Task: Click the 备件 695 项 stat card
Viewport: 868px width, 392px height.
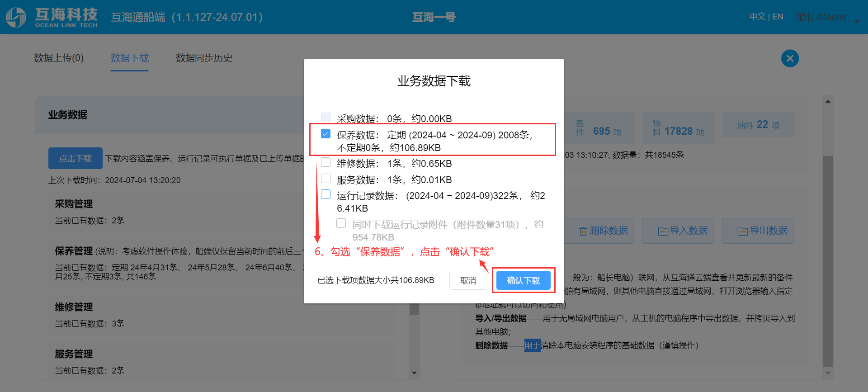Action: coord(599,128)
